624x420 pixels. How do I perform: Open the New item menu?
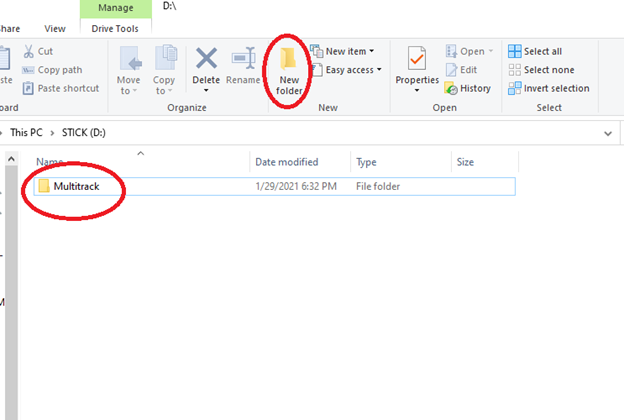point(342,51)
